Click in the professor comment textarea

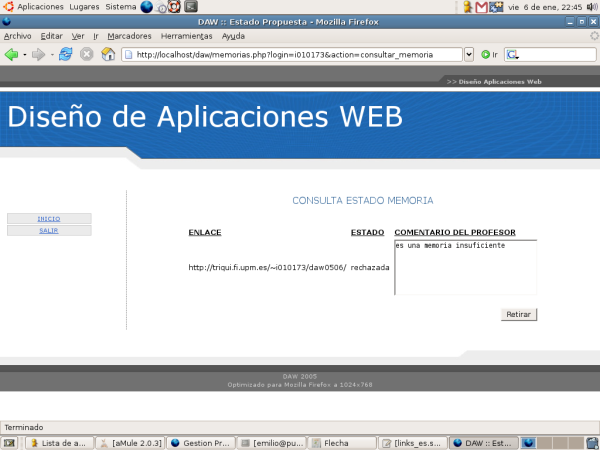click(465, 267)
